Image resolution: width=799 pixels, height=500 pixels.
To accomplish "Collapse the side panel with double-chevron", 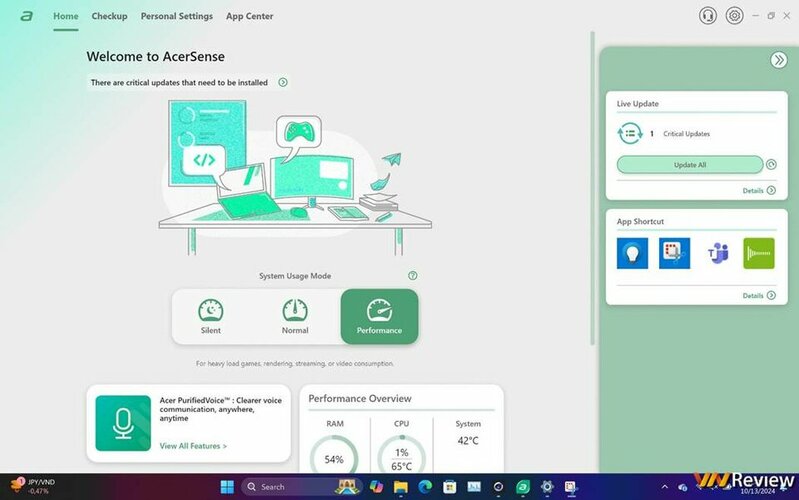I will pyautogui.click(x=778, y=60).
